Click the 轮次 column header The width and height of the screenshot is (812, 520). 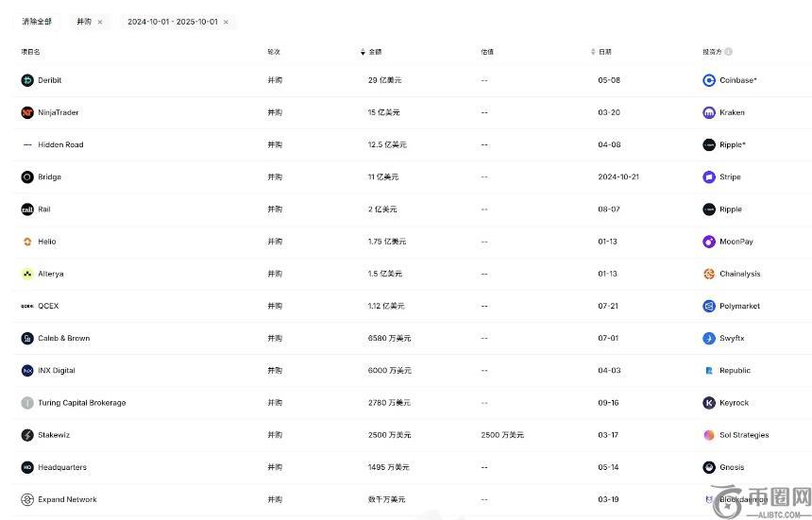pyautogui.click(x=274, y=52)
